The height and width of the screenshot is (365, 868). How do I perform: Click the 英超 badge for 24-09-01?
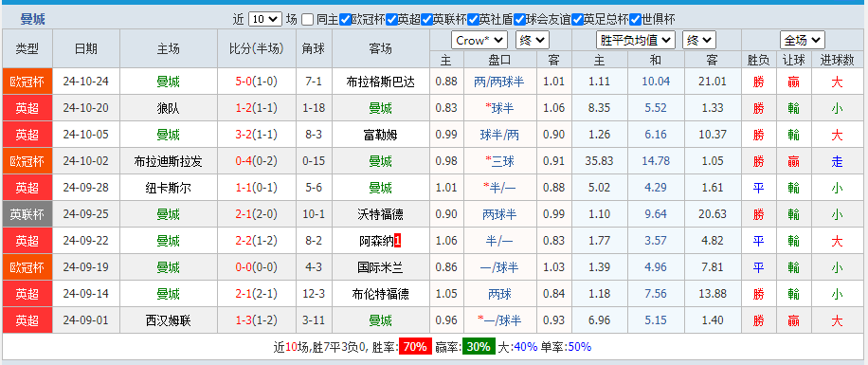[27, 320]
